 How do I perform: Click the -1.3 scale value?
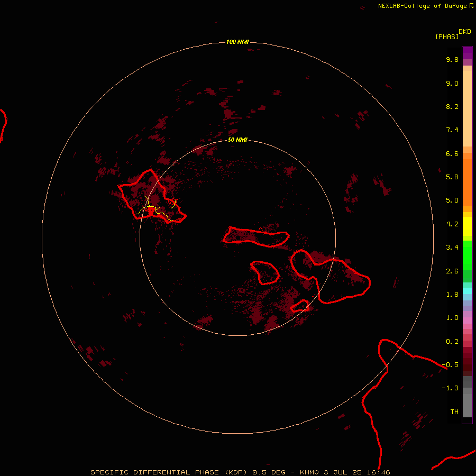[x=450, y=388]
